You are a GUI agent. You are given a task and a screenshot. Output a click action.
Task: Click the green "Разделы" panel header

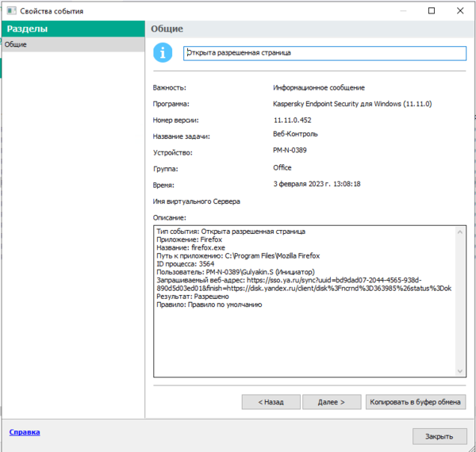(71, 29)
